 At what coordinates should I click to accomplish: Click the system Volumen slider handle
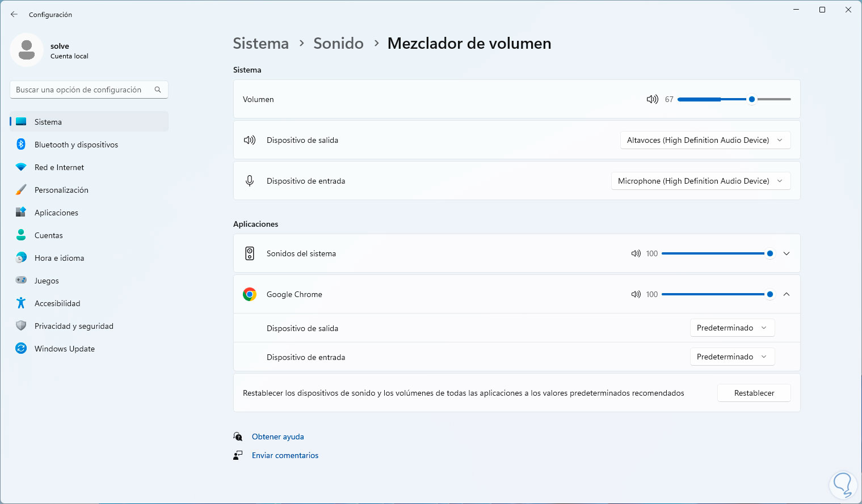coord(752,99)
